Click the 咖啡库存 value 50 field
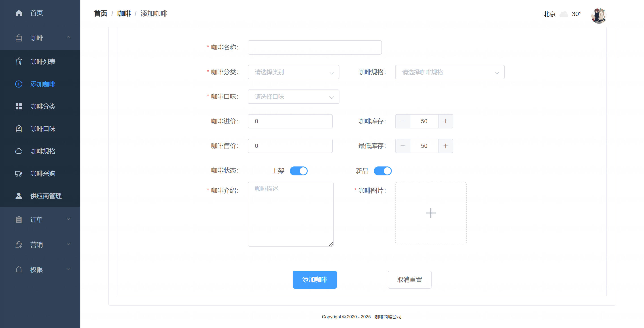The height and width of the screenshot is (328, 644). pos(424,121)
